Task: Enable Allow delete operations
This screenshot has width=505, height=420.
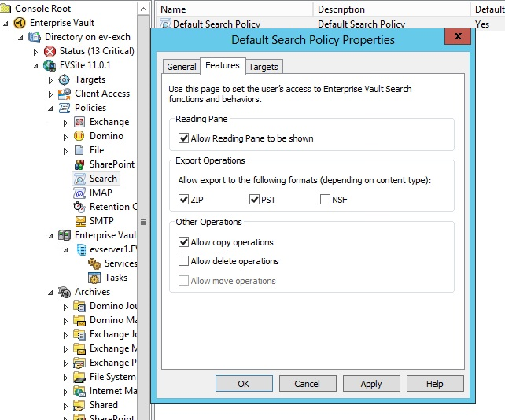Action: [183, 261]
